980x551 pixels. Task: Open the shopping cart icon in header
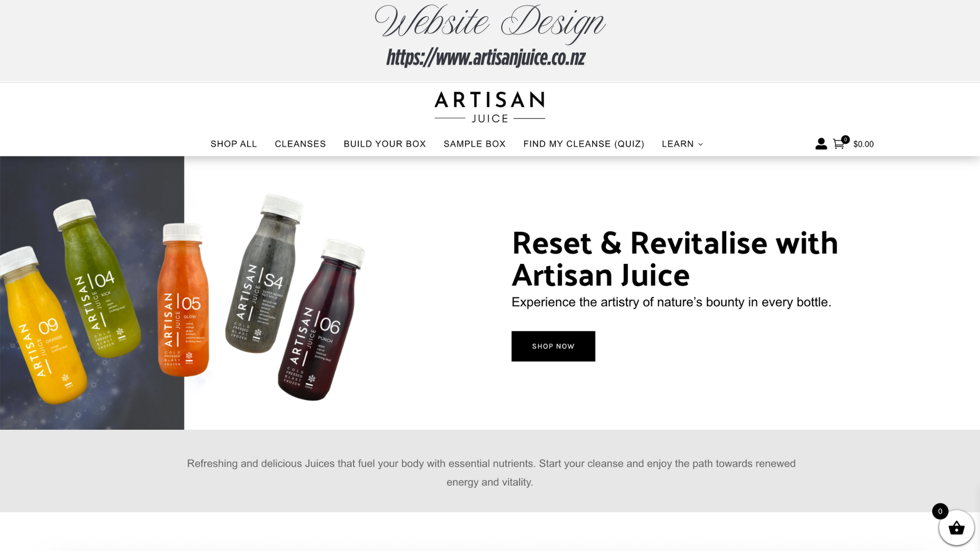coord(839,144)
